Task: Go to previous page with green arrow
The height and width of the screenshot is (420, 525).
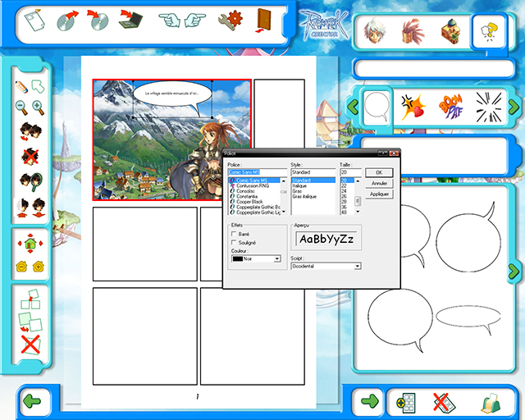Action: tap(32, 401)
